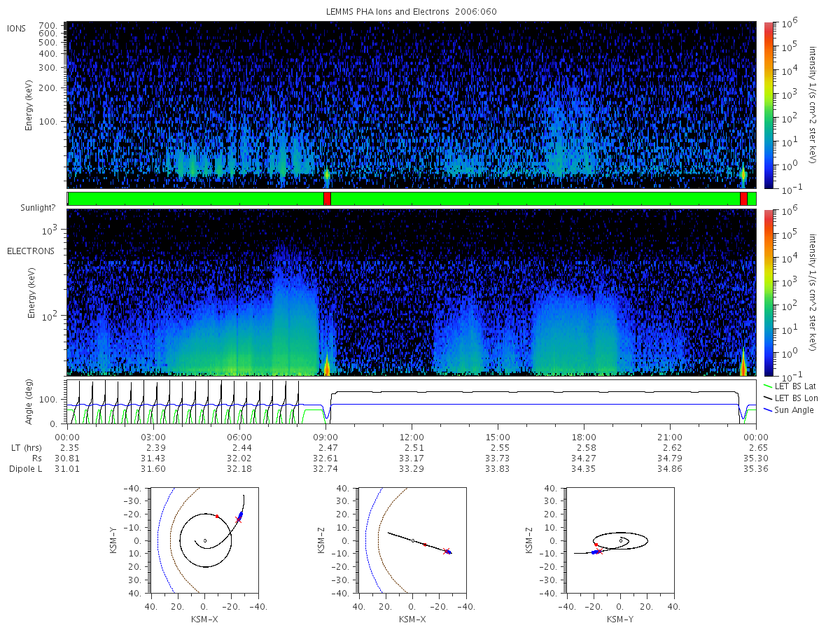Click the orange electron intensity spike near 09:00
840x630 pixels.
point(327,364)
